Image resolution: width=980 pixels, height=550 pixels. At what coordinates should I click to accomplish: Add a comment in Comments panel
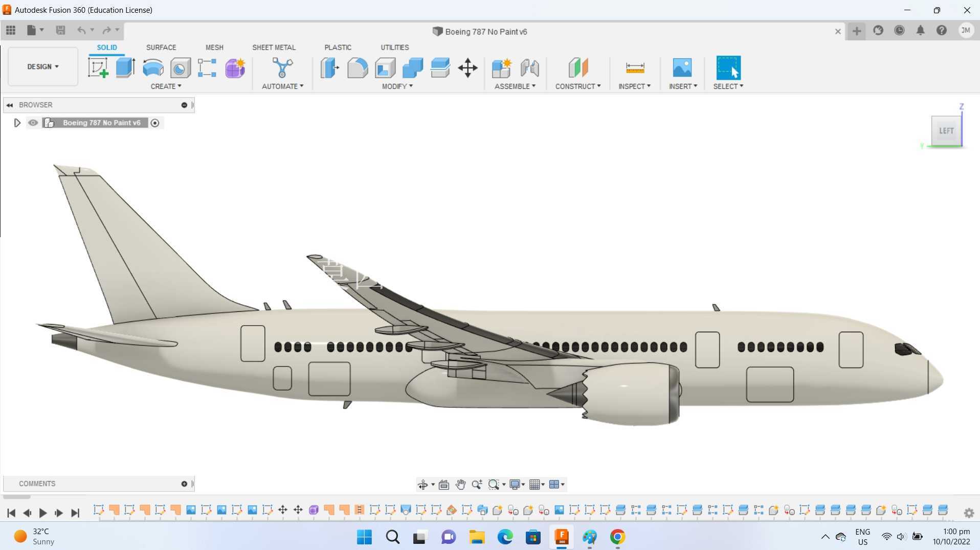tap(184, 484)
